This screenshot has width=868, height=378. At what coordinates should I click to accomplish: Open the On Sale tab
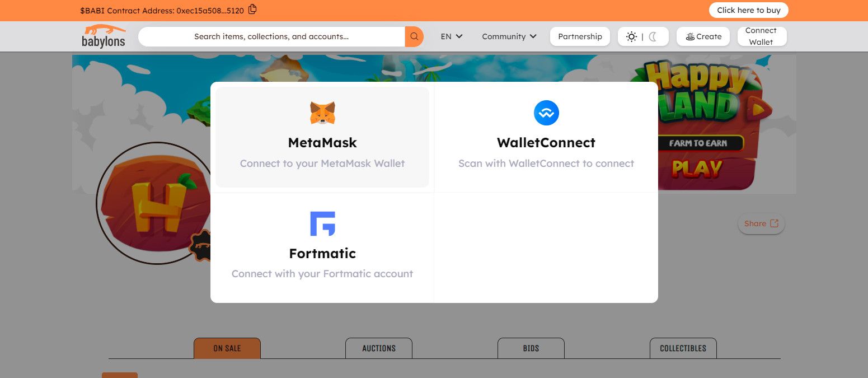pos(227,348)
